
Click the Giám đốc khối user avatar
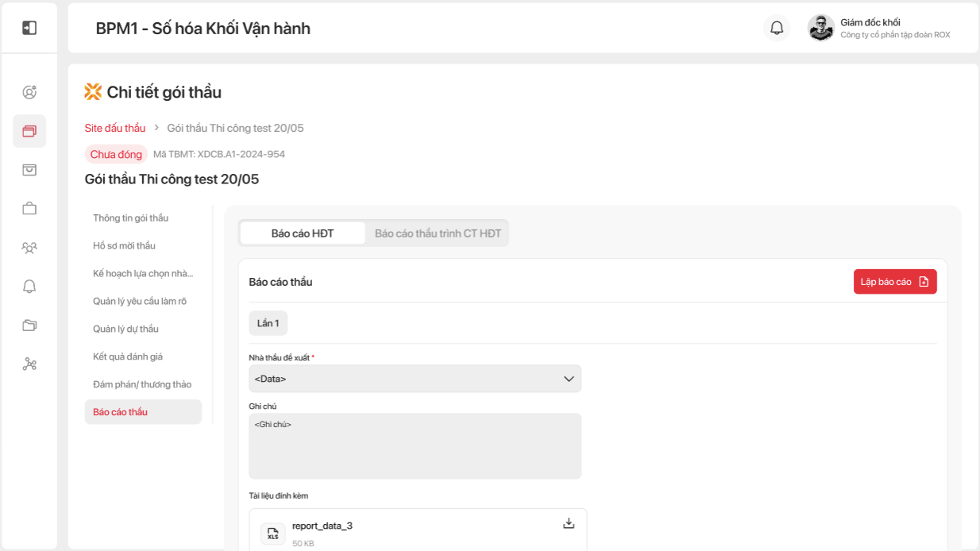coord(820,28)
